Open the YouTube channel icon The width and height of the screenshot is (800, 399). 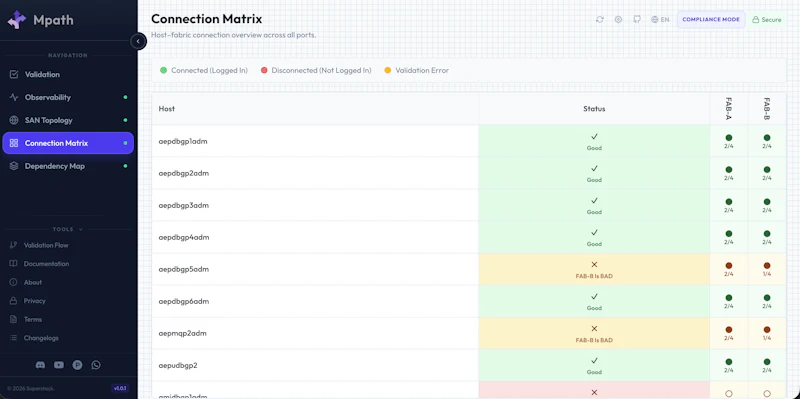tap(59, 365)
